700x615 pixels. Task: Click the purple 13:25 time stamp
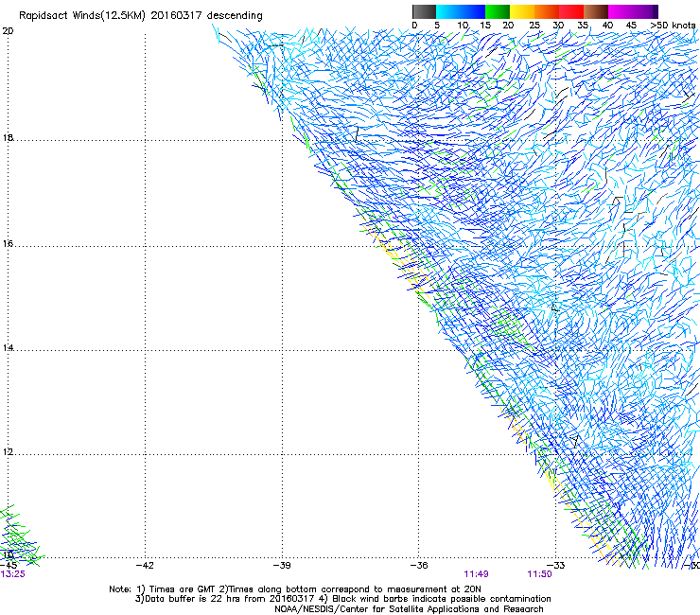[x=13, y=574]
